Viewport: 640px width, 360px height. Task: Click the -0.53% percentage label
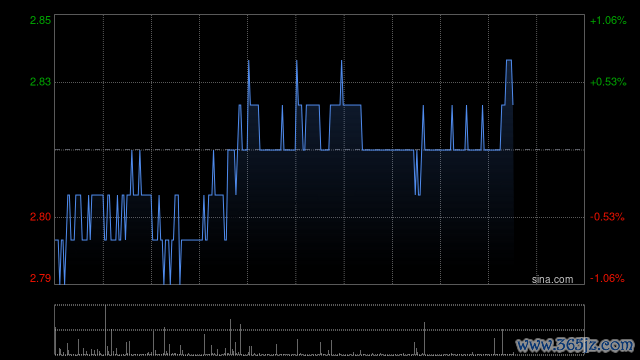[x=607, y=217]
